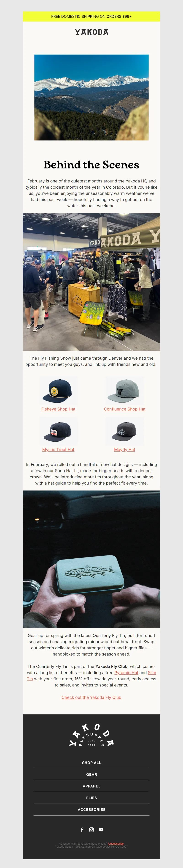Viewport: 183px width, 868px height.
Task: Follow the Confluence Shop Hat link
Action: 124,409
